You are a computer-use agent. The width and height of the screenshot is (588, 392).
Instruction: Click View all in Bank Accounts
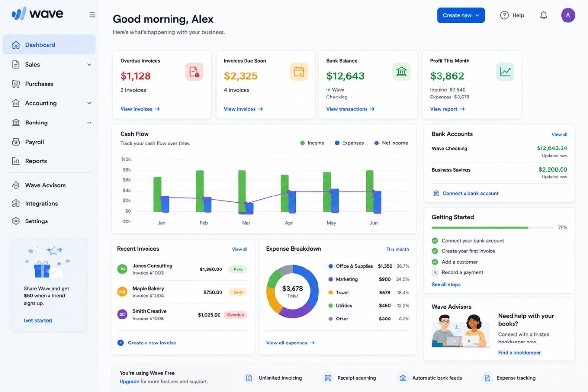[560, 134]
